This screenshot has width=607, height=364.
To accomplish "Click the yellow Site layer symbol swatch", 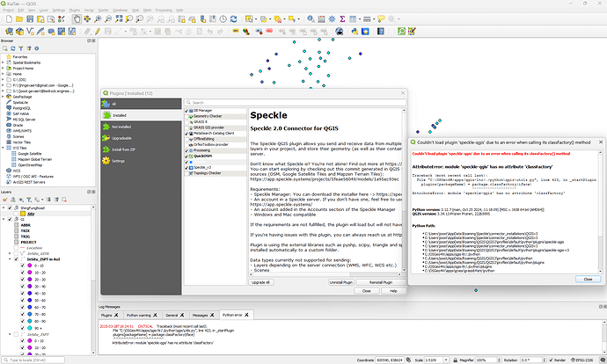I will (23, 214).
